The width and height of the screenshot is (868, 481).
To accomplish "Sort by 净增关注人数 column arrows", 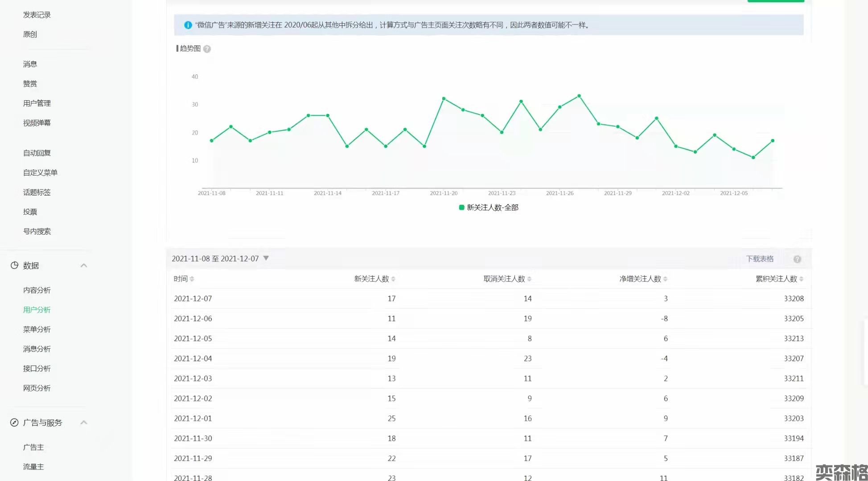I will click(x=665, y=279).
